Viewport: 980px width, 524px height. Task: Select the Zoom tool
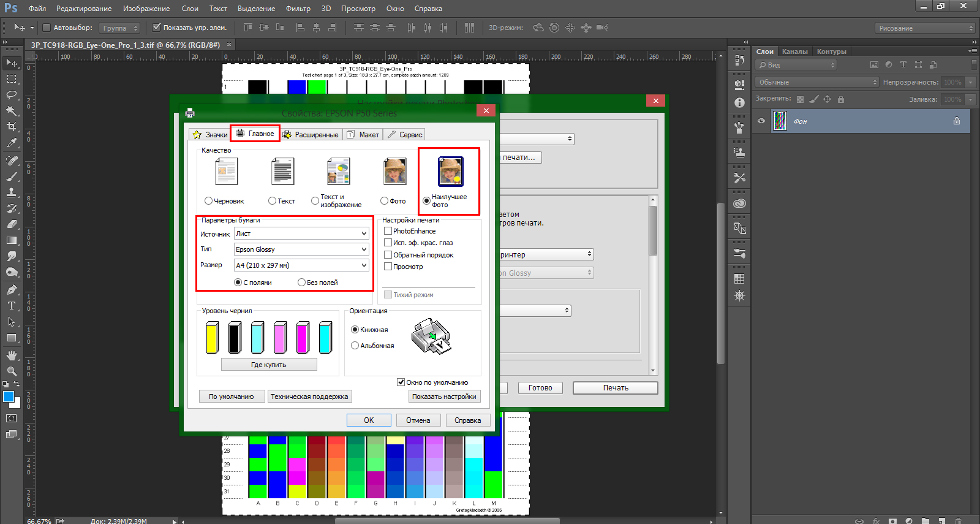[x=12, y=371]
